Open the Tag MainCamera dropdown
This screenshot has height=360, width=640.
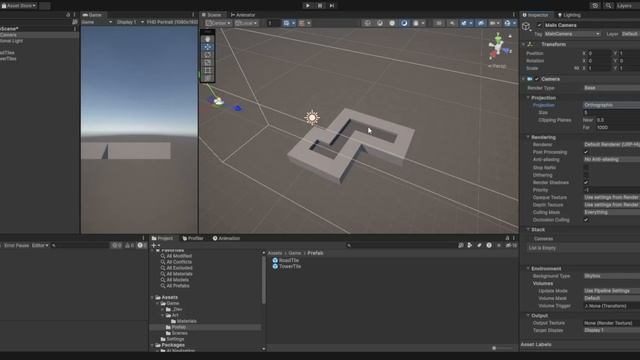click(x=572, y=34)
